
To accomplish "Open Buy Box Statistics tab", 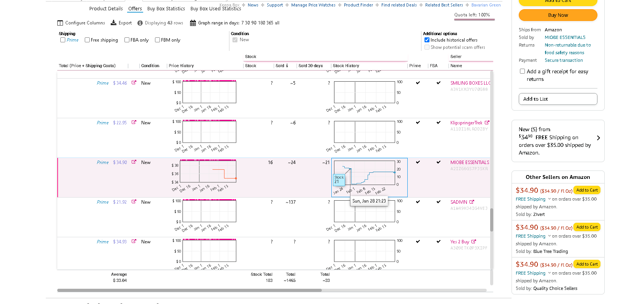I will [x=166, y=8].
